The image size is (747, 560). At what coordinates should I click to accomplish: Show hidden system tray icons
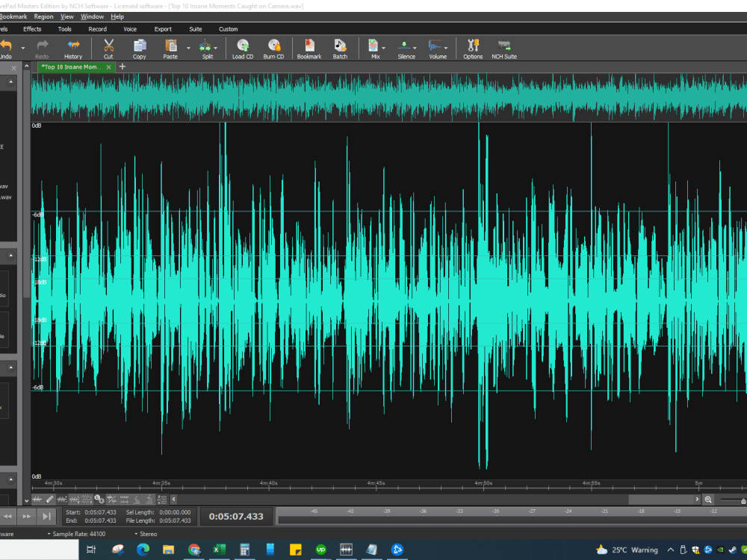point(670,550)
